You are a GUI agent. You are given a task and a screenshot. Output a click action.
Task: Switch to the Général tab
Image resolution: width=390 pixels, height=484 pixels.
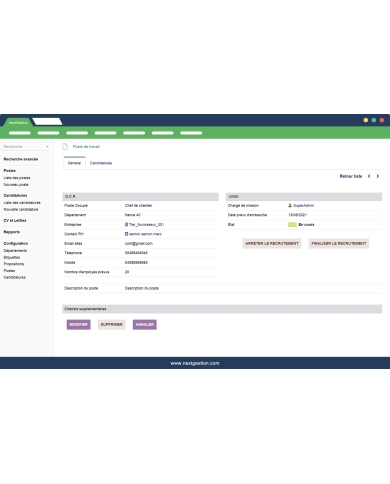point(74,163)
